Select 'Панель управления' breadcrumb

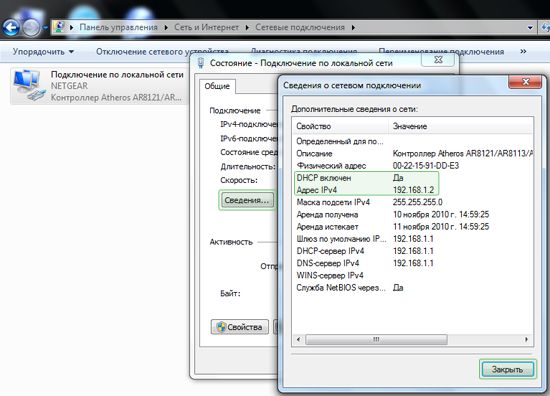(x=119, y=27)
